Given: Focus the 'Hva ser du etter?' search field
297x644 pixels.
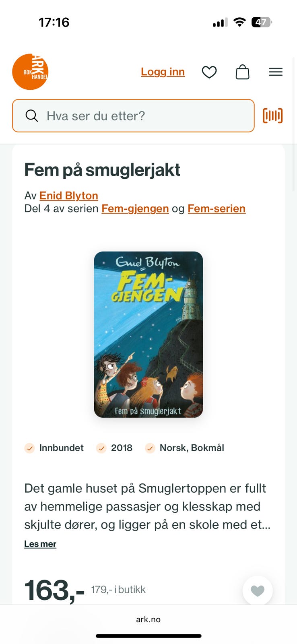Looking at the screenshot, I should click(133, 116).
